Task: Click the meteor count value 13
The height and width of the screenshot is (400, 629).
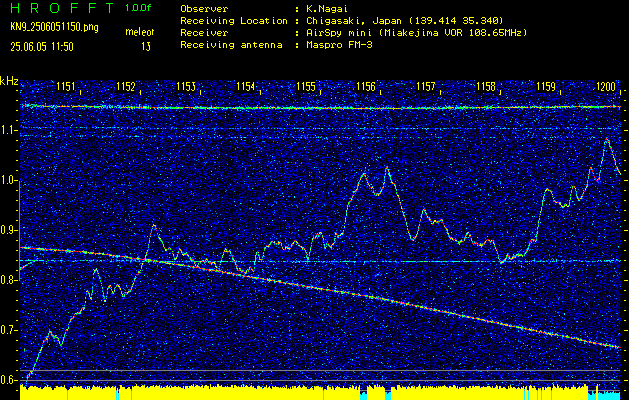Action: [x=146, y=47]
